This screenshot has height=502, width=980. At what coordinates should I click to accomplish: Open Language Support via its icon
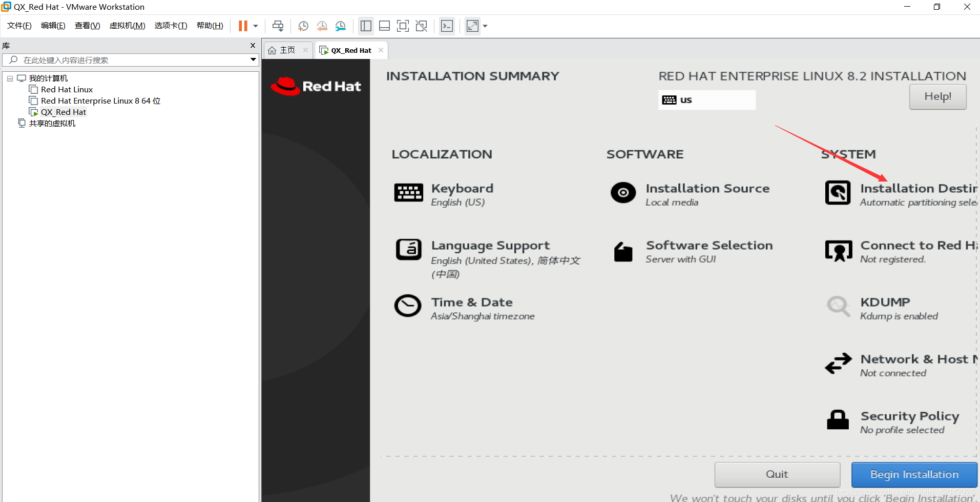[x=408, y=250]
